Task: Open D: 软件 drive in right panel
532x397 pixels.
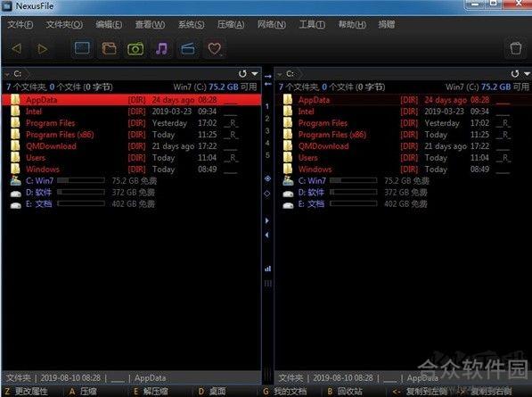Action: click(x=311, y=192)
